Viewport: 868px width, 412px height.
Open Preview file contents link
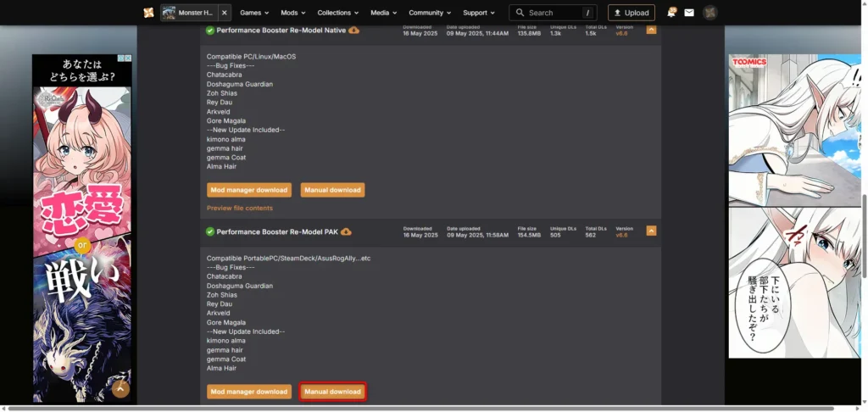coord(240,209)
